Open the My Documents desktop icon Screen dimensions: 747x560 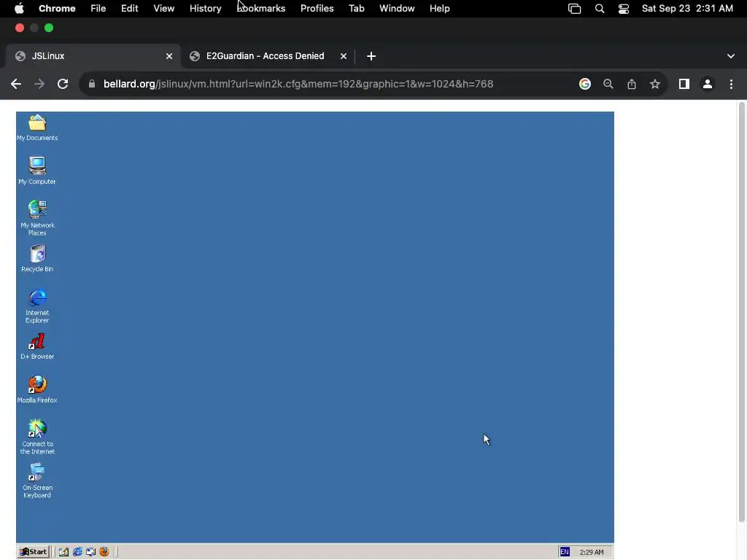tap(37, 128)
